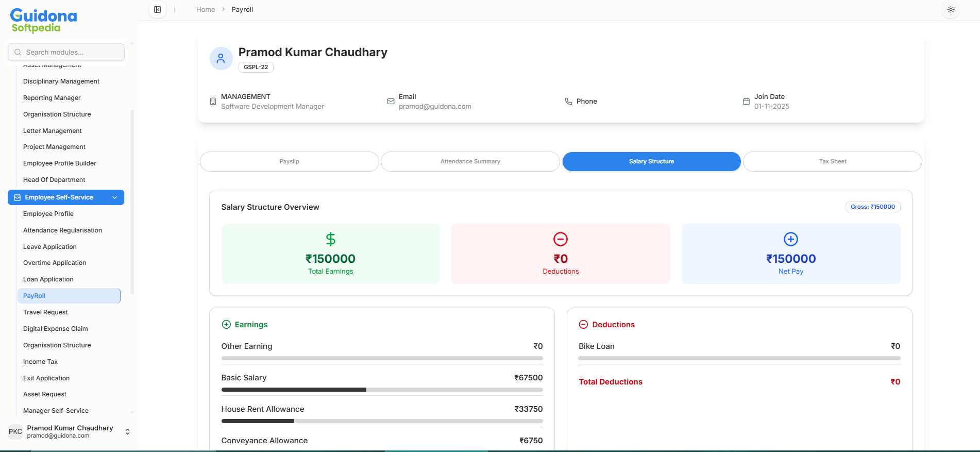Go to Home in the breadcrumb
The width and height of the screenshot is (980, 452).
(206, 10)
